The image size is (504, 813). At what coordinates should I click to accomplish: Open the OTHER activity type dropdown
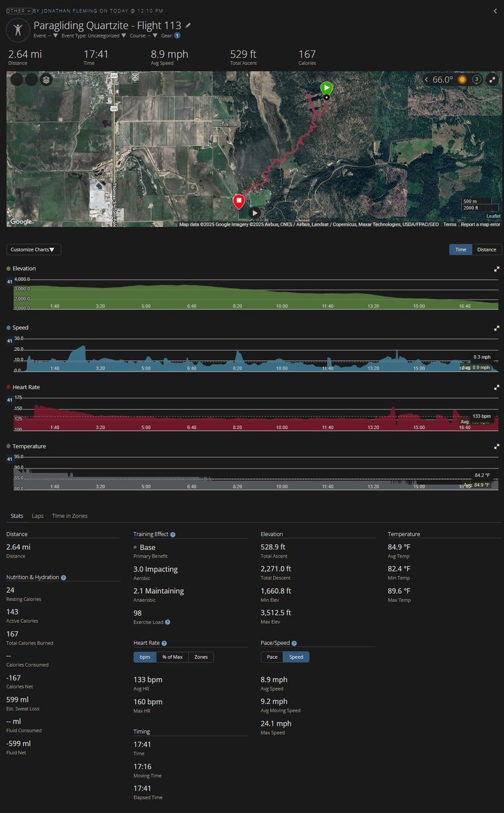point(19,10)
